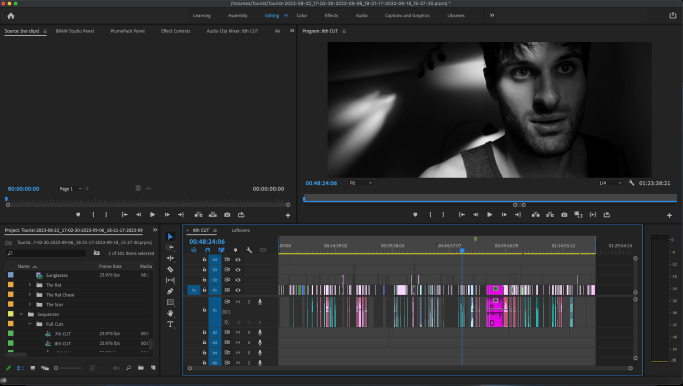Switch to Learning workspace
Image resolution: width=683 pixels, height=386 pixels.
click(x=202, y=16)
